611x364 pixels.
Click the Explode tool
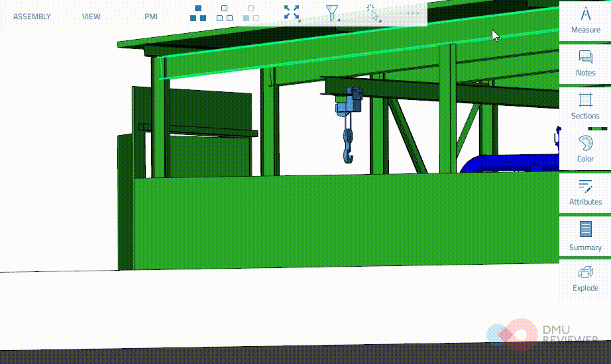(x=585, y=279)
